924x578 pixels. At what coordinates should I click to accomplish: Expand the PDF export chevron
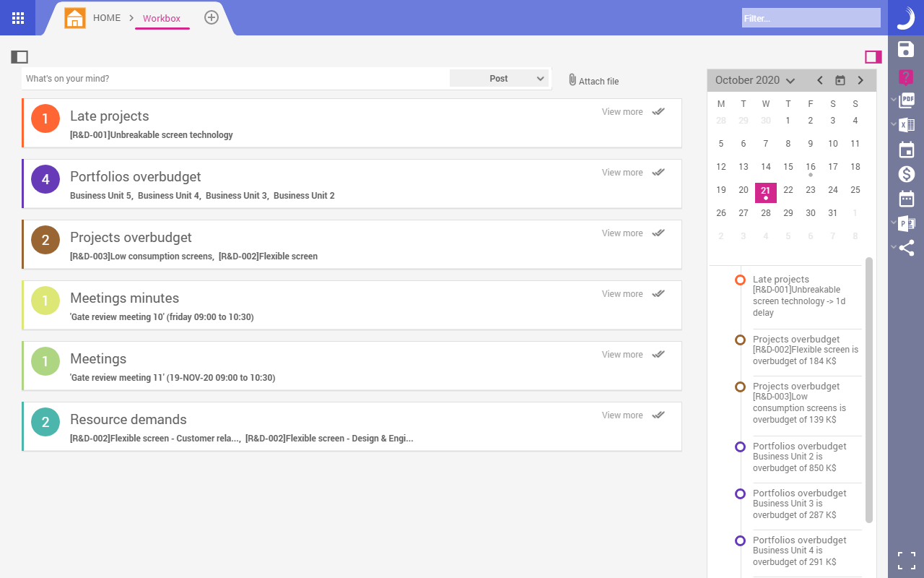pyautogui.click(x=893, y=99)
